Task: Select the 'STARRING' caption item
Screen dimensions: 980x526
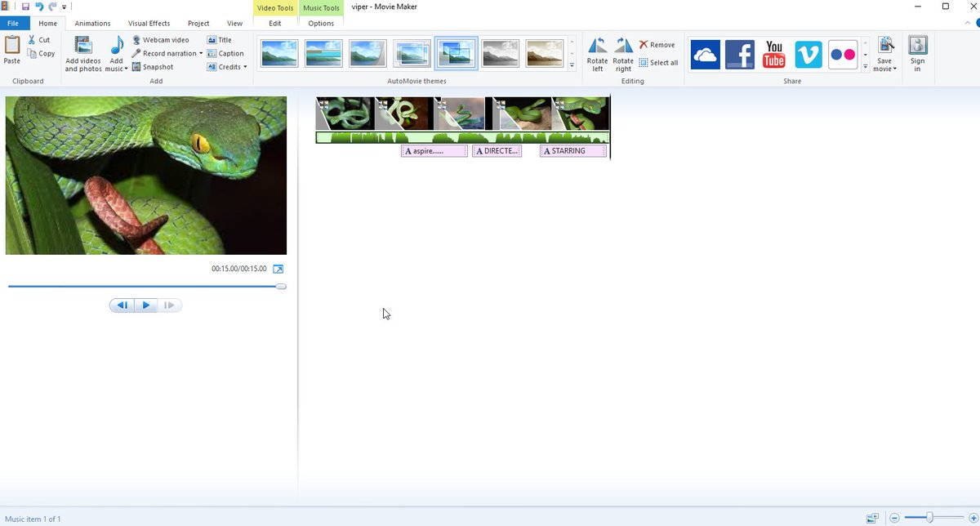Action: point(573,151)
